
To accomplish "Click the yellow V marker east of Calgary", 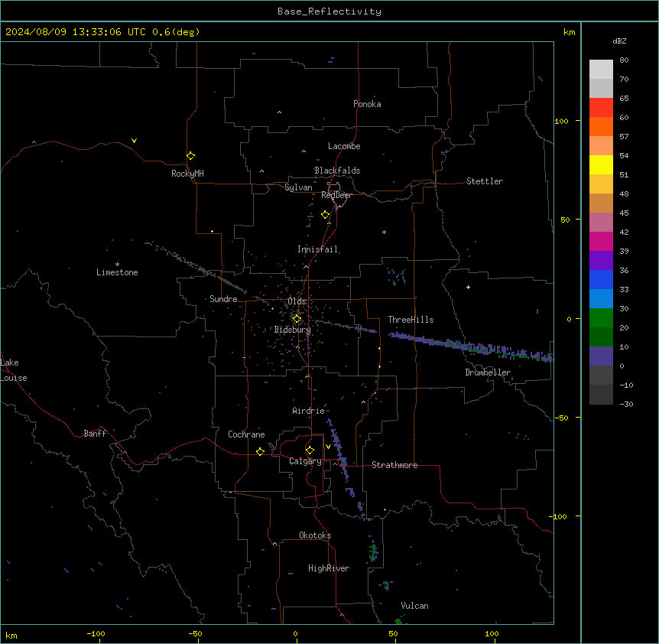I will coord(328,447).
